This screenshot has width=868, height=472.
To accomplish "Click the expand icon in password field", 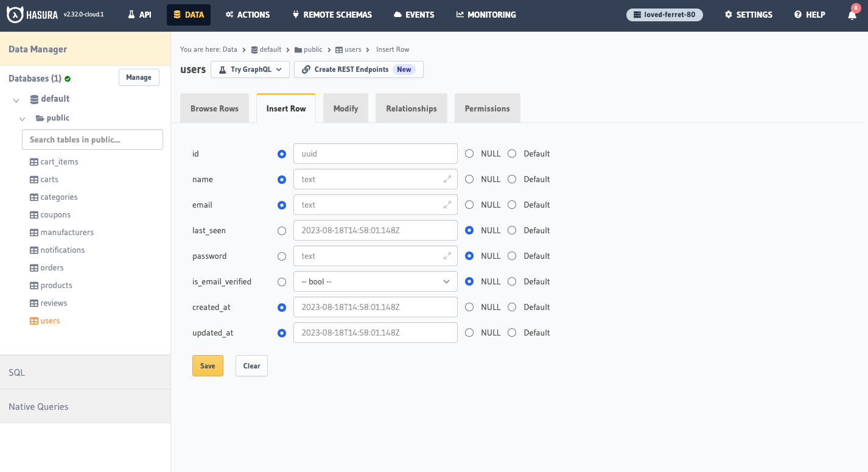I will click(x=447, y=256).
